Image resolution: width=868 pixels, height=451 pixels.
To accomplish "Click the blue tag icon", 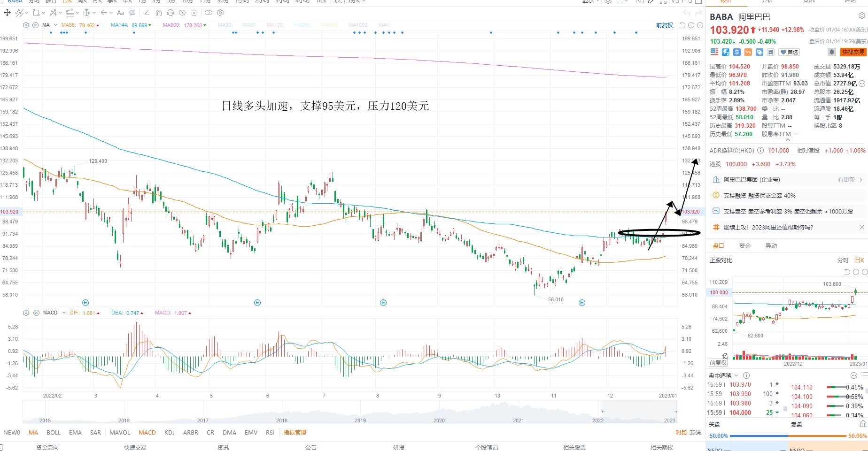I will [759, 52].
